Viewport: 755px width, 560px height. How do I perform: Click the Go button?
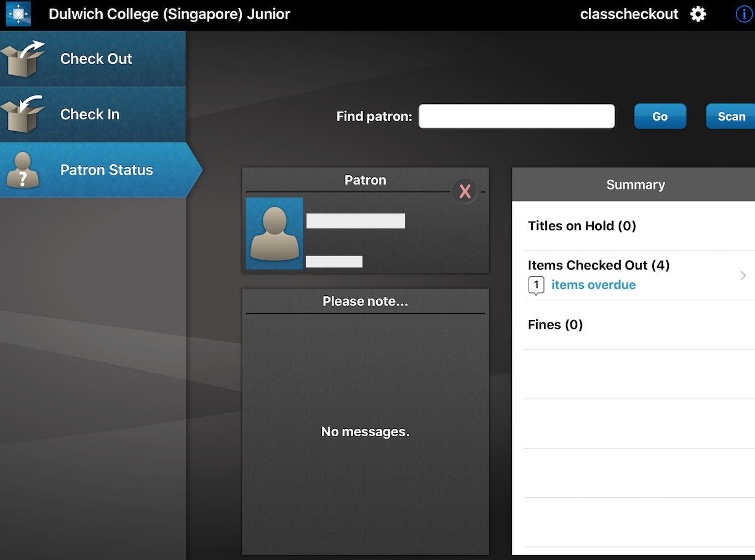tap(660, 116)
